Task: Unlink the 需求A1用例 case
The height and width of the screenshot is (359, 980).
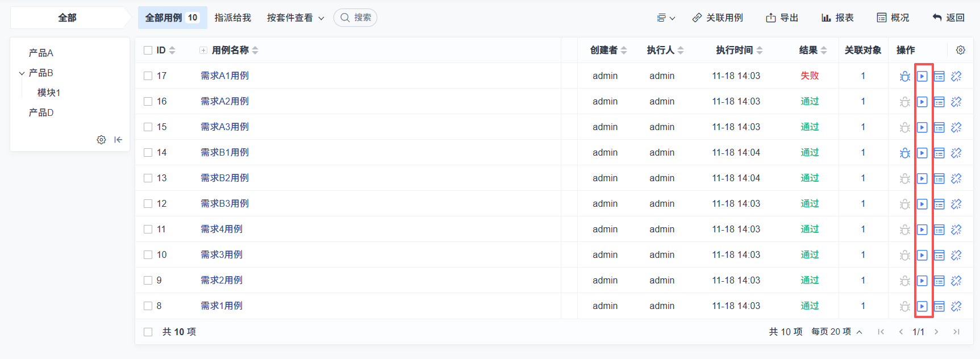Action: click(956, 76)
